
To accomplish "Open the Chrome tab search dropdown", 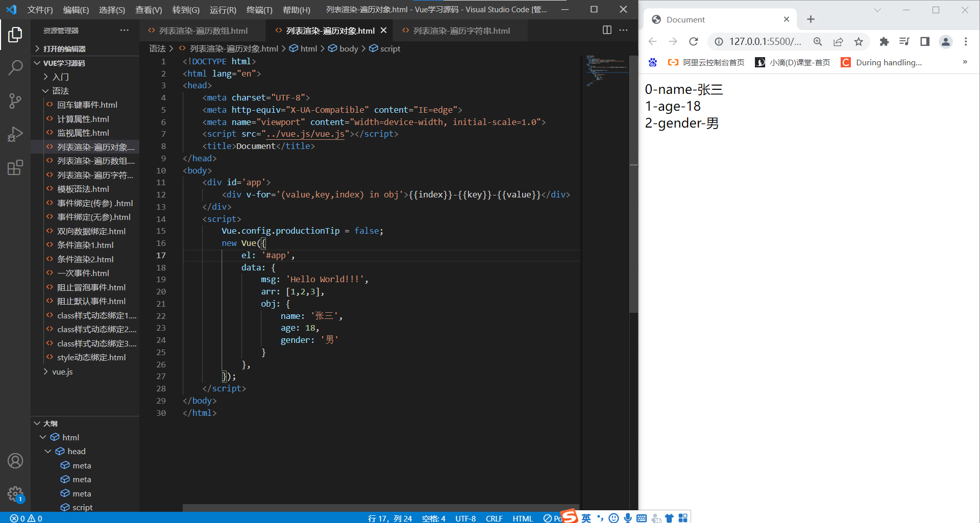I will (x=877, y=10).
